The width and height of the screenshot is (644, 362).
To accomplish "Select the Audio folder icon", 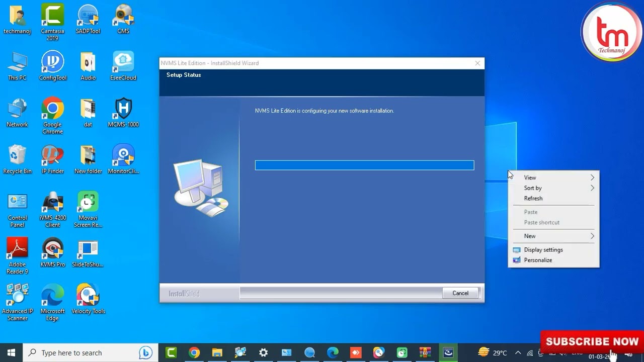I will 88,66.
